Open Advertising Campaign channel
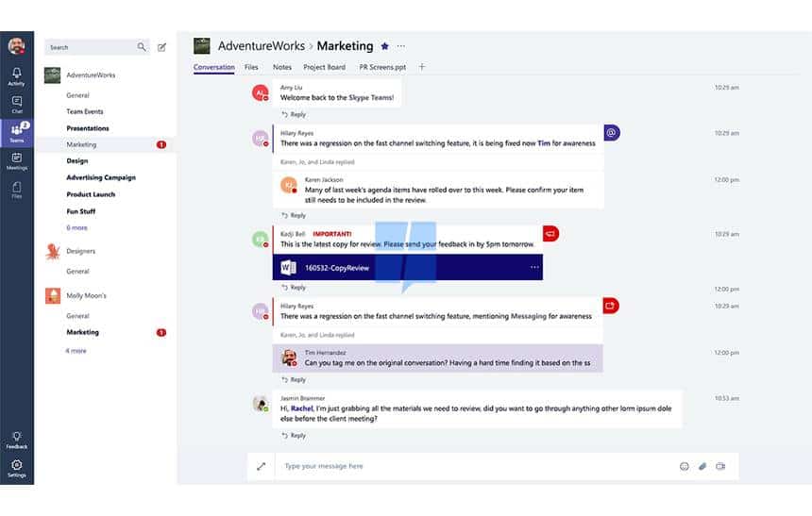Image resolution: width=812 pixels, height=516 pixels. pos(101,177)
